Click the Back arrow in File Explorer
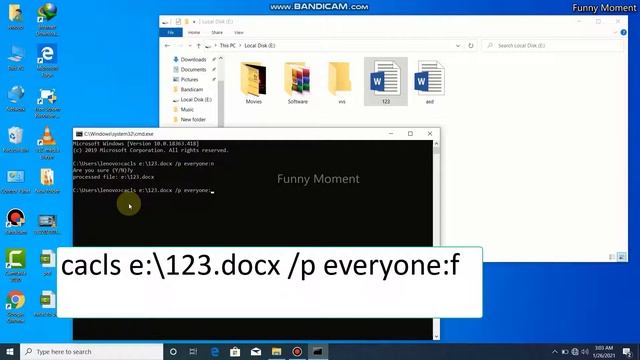 167,46
